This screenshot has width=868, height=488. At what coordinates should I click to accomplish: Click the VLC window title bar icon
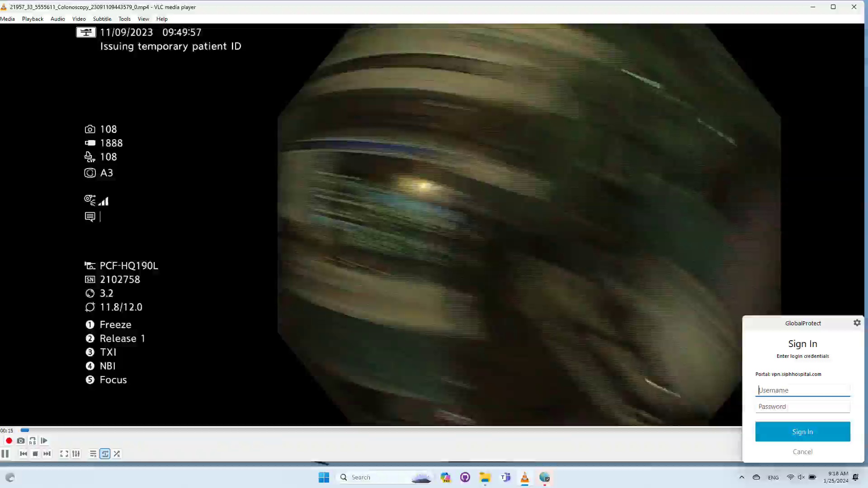point(4,7)
